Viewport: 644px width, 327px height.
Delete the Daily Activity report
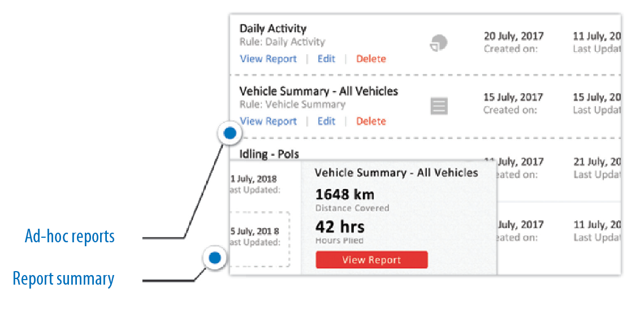tap(371, 59)
